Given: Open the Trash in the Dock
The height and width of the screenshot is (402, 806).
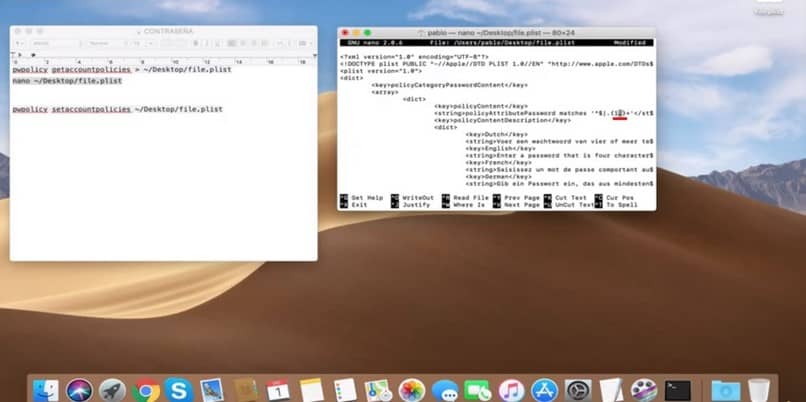Looking at the screenshot, I should click(x=759, y=391).
